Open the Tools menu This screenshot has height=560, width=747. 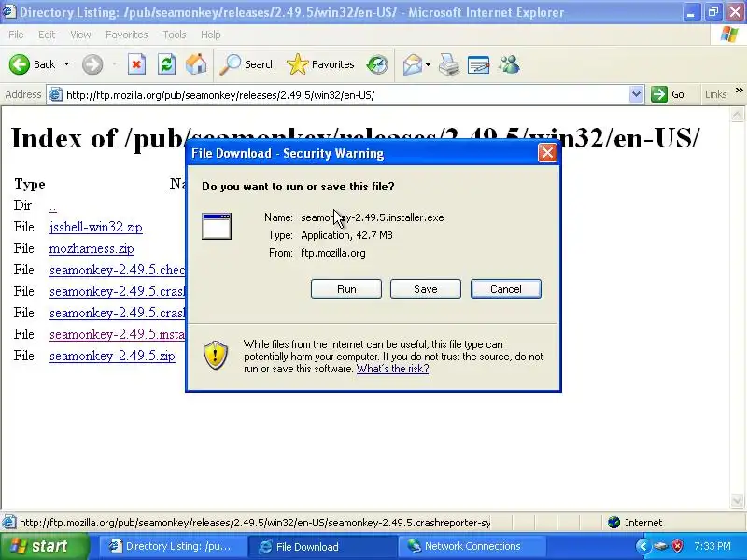[x=175, y=35]
